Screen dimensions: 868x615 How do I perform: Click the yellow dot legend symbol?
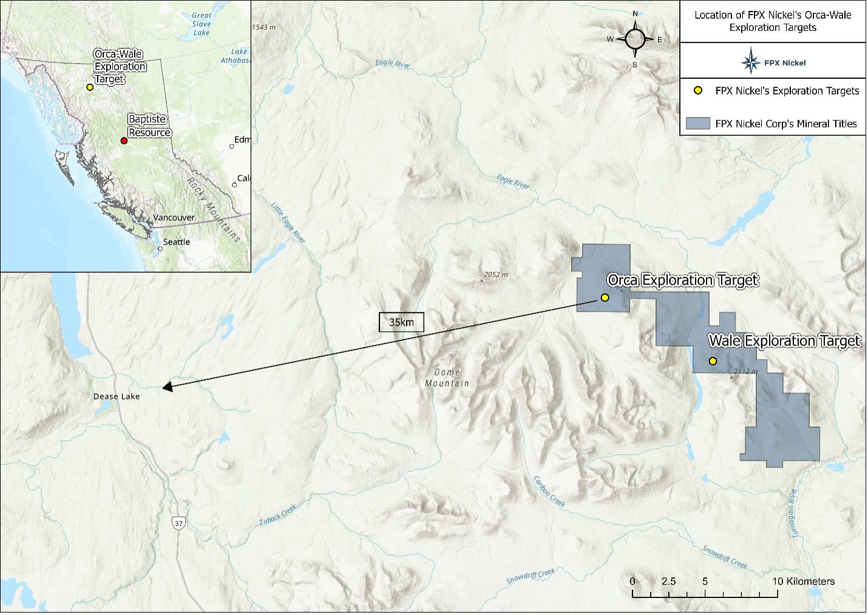click(698, 90)
